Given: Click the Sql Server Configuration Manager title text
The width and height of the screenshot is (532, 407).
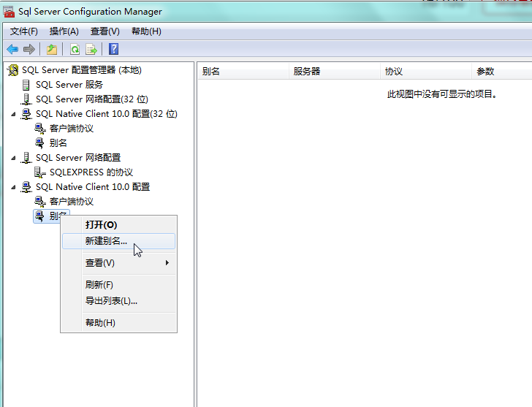Looking at the screenshot, I should pos(90,12).
